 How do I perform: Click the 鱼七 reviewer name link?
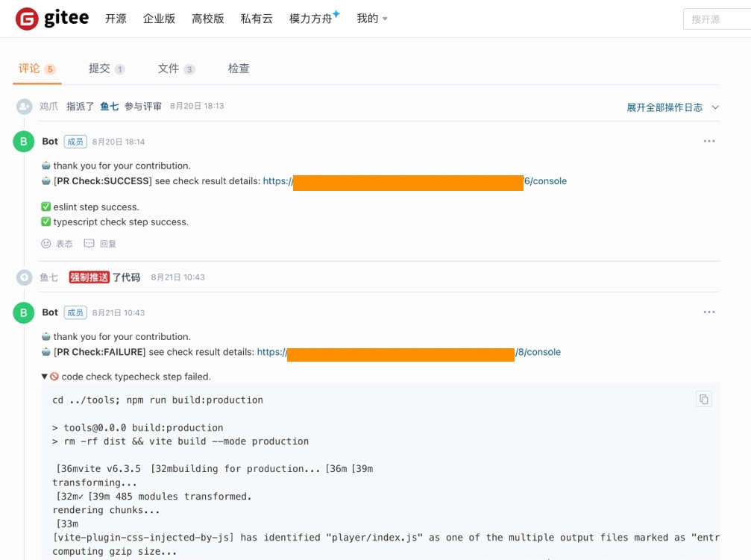pos(109,107)
